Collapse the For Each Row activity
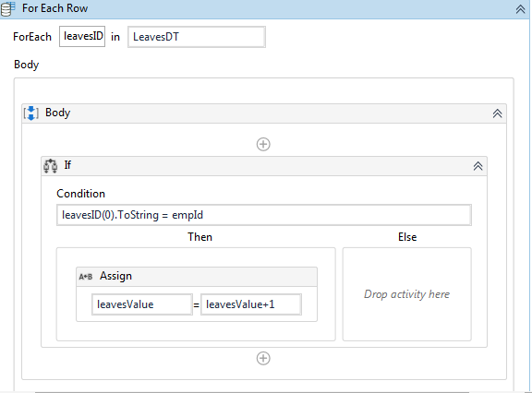Screen dimensions: 532x393 tap(520, 9)
